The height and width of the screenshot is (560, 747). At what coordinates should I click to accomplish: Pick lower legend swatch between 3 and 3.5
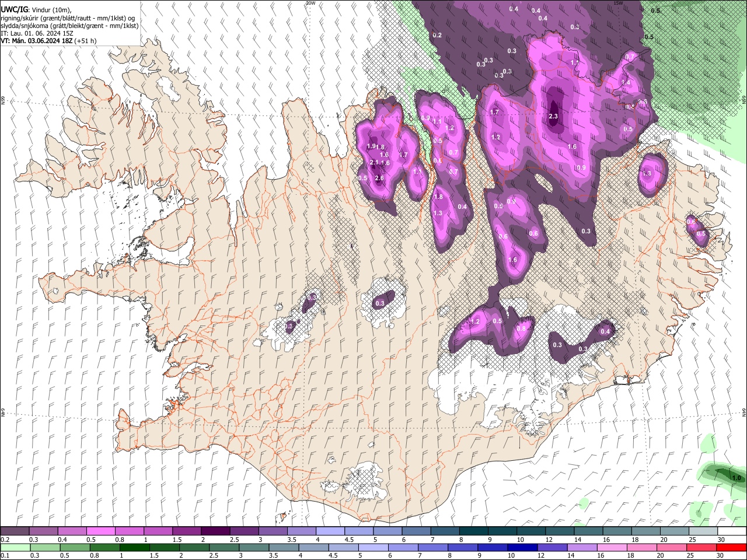click(254, 547)
